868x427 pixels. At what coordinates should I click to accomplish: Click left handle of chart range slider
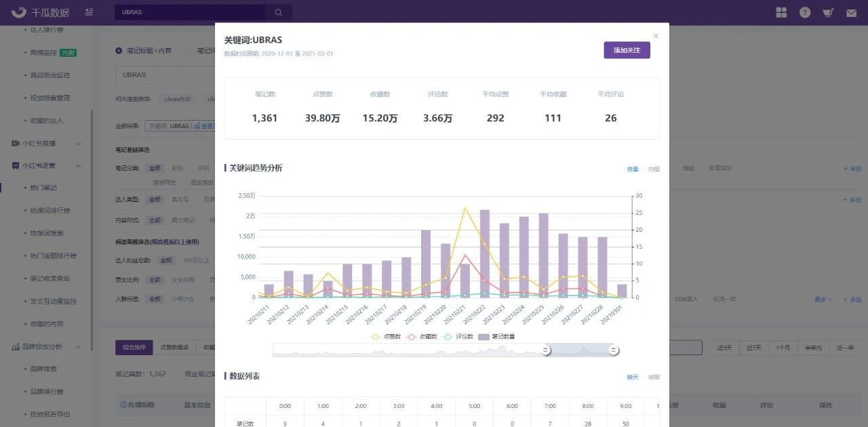click(545, 350)
